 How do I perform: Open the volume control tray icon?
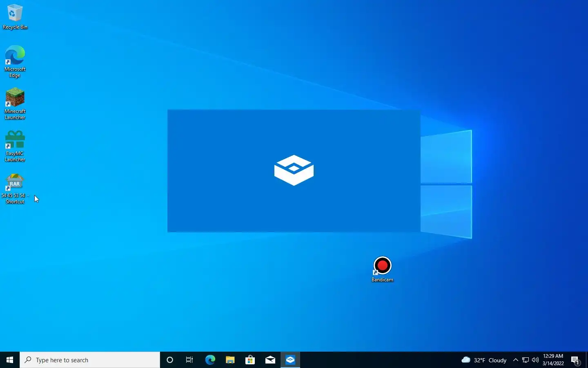(x=535, y=360)
